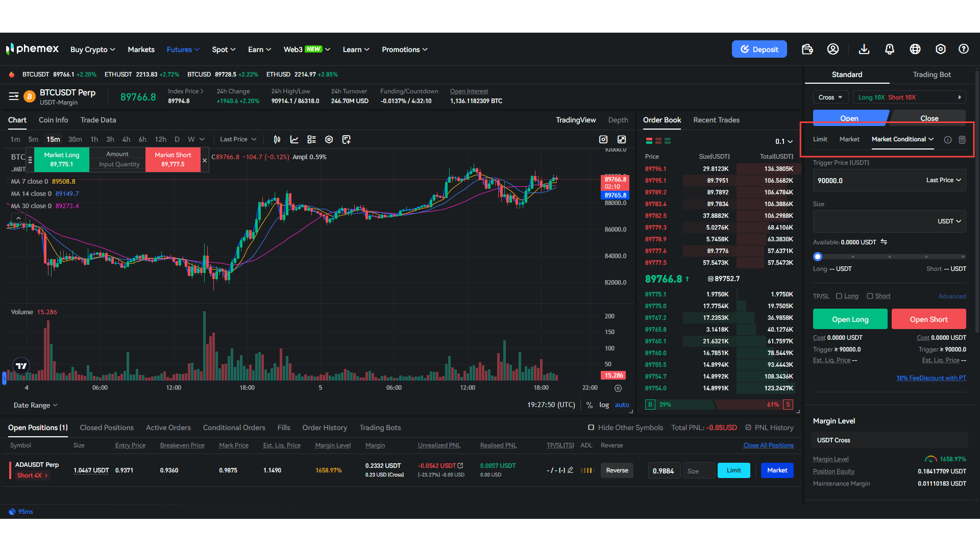Open the indicators line-chart icon on chart toolbar
Image resolution: width=980 pixels, height=551 pixels.
point(294,139)
